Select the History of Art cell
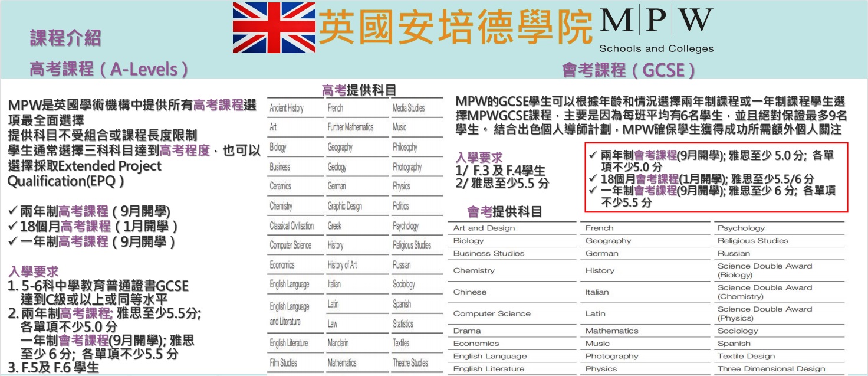 342,264
